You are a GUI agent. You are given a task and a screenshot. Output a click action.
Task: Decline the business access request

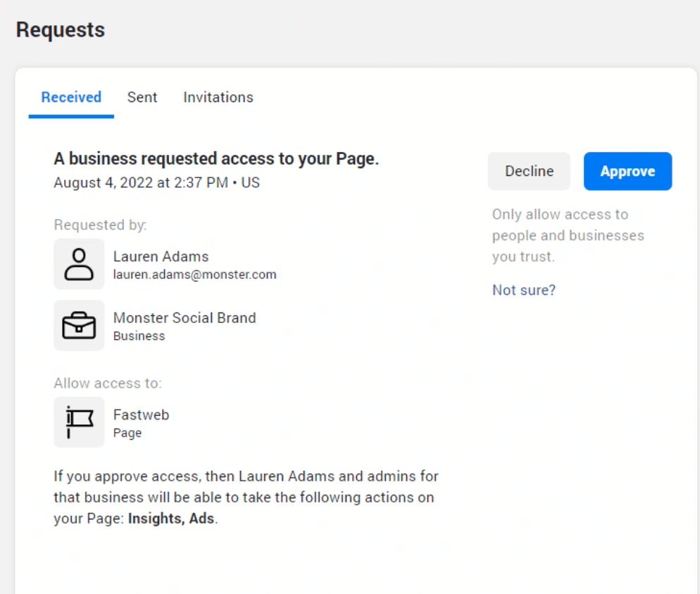click(x=529, y=171)
